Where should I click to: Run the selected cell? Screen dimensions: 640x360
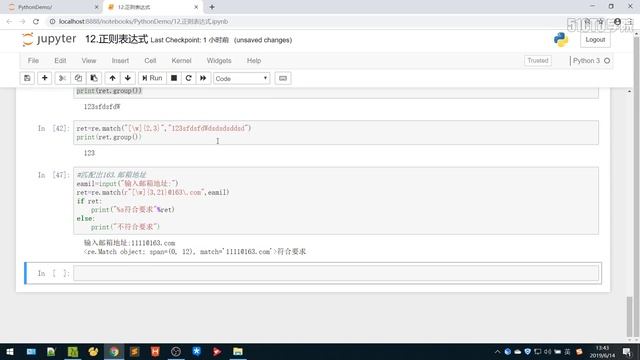[152, 78]
